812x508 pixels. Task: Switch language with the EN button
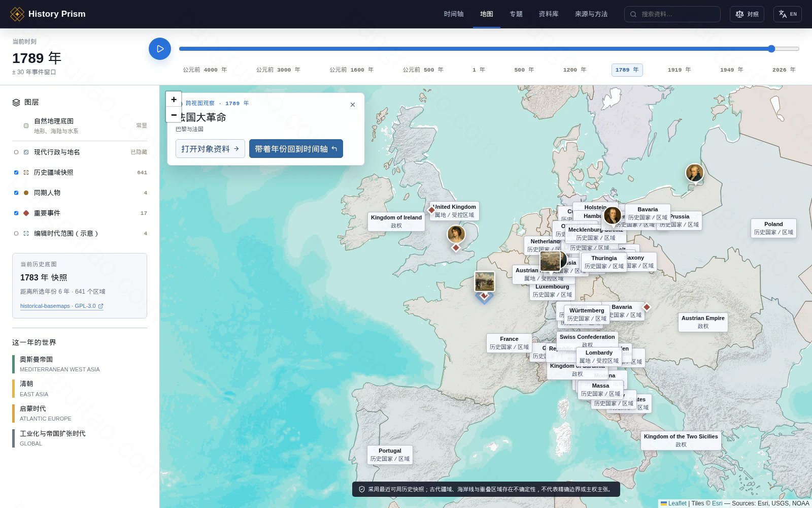click(788, 14)
